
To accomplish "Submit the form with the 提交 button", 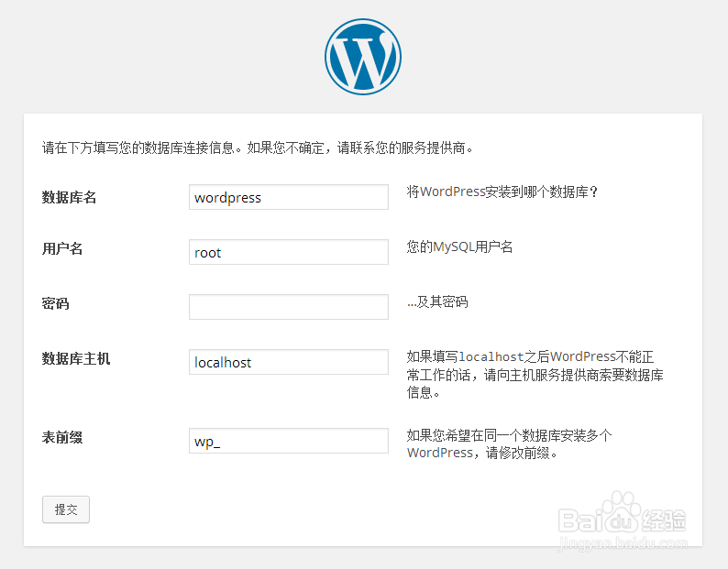I will tap(66, 509).
